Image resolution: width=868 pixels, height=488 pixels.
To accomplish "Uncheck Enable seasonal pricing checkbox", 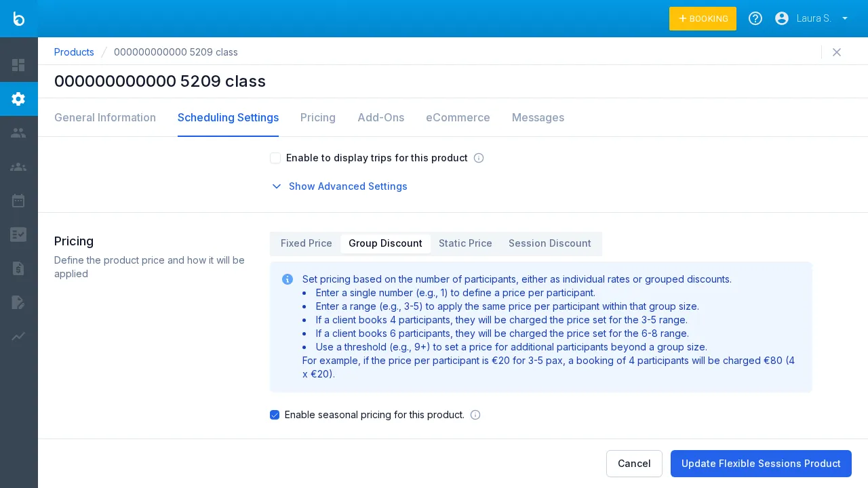I will click(275, 415).
